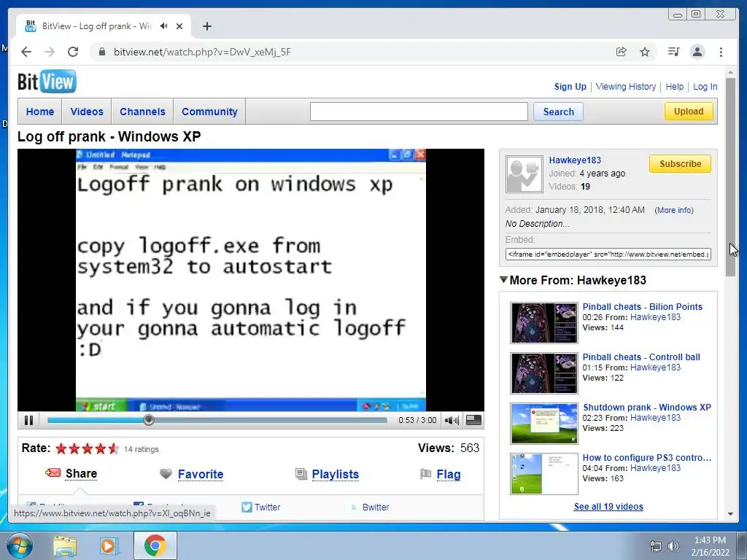
Task: Open the Log In link
Action: [x=705, y=87]
